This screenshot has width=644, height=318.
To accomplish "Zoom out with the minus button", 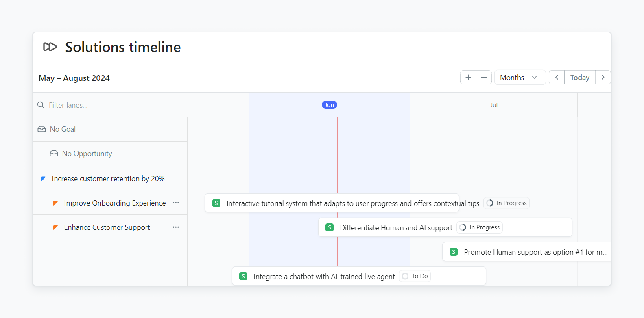I will pyautogui.click(x=484, y=78).
